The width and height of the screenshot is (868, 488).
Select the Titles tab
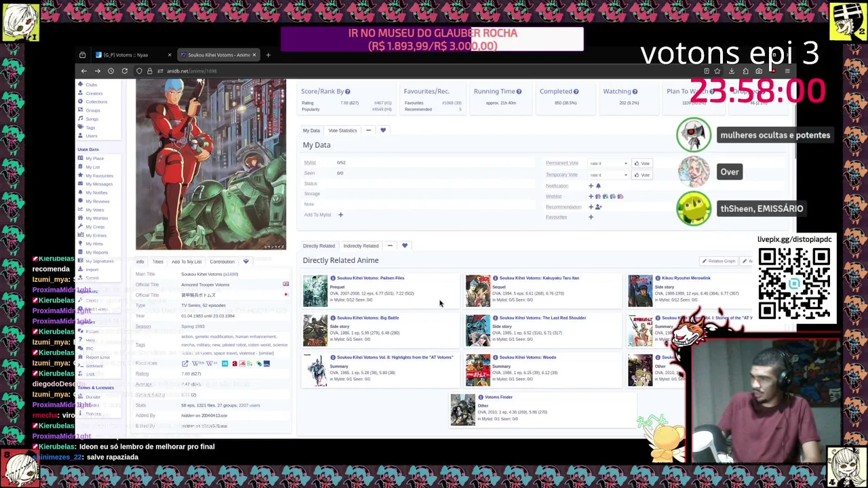point(158,262)
